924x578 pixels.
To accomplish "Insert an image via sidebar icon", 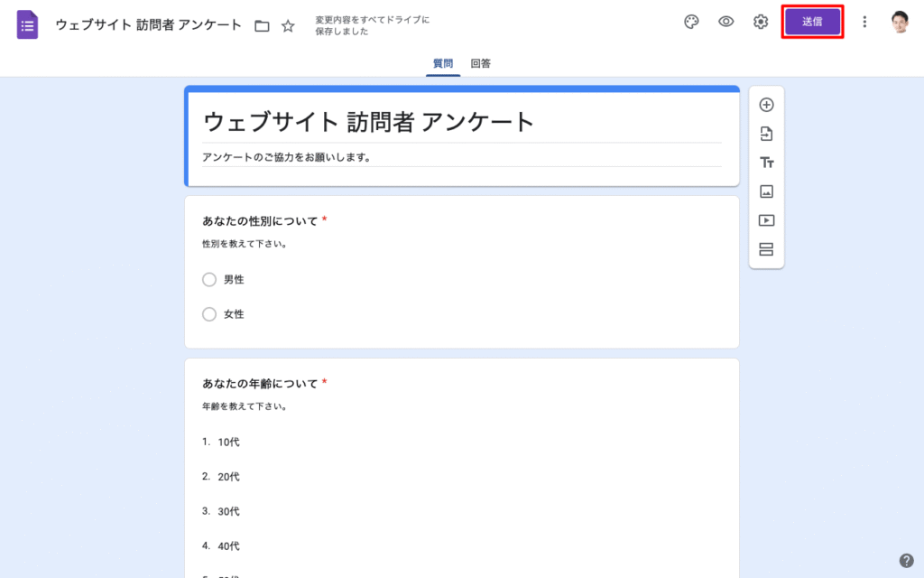I will pos(766,191).
